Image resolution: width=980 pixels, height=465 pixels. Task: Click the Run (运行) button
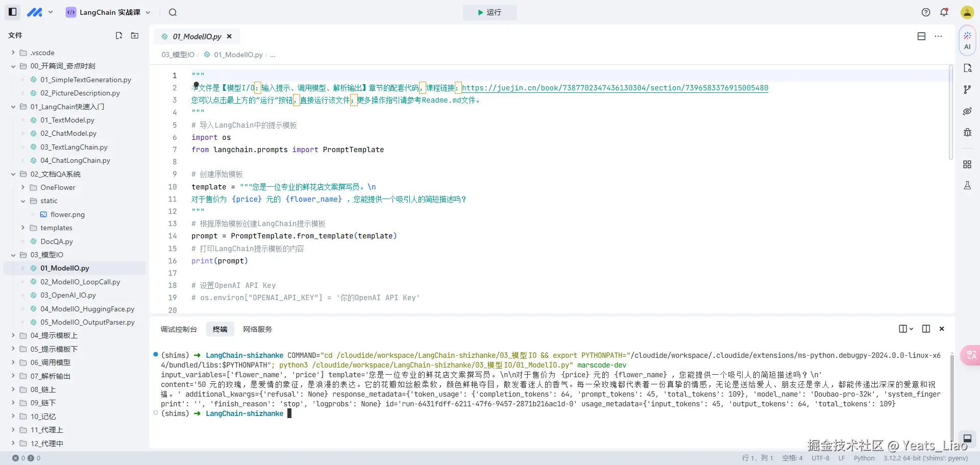point(489,12)
